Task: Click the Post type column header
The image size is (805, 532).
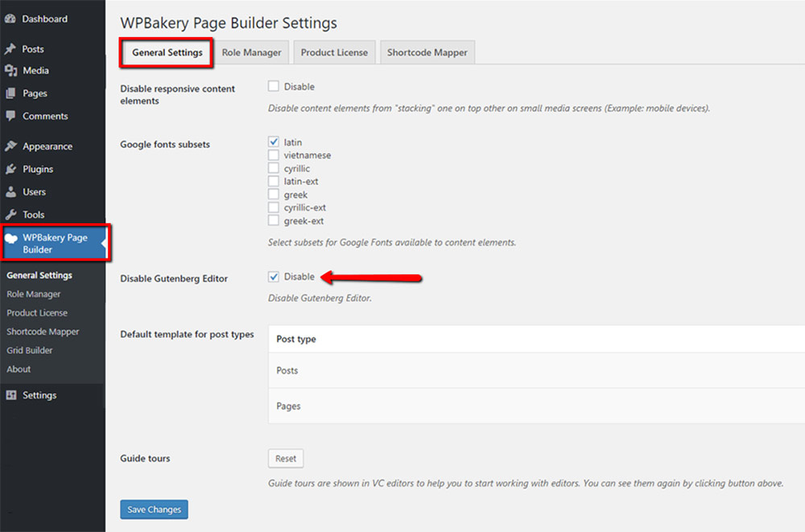Action: [296, 339]
